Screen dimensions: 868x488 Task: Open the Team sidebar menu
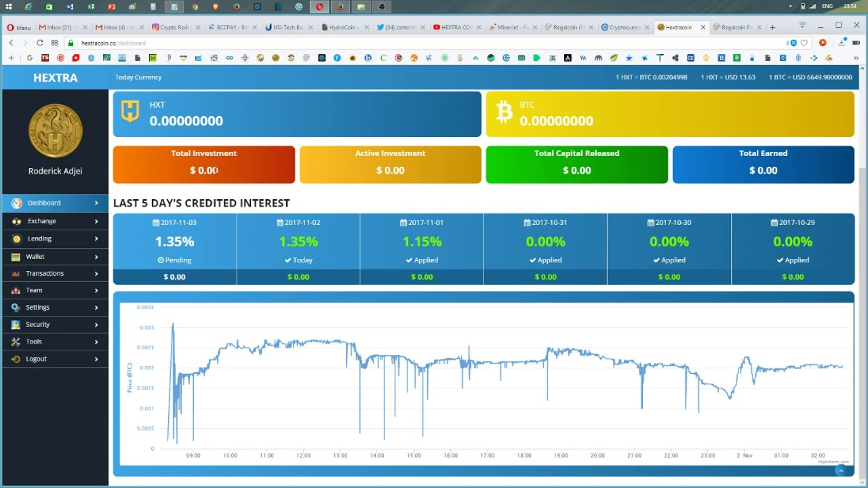click(x=55, y=290)
